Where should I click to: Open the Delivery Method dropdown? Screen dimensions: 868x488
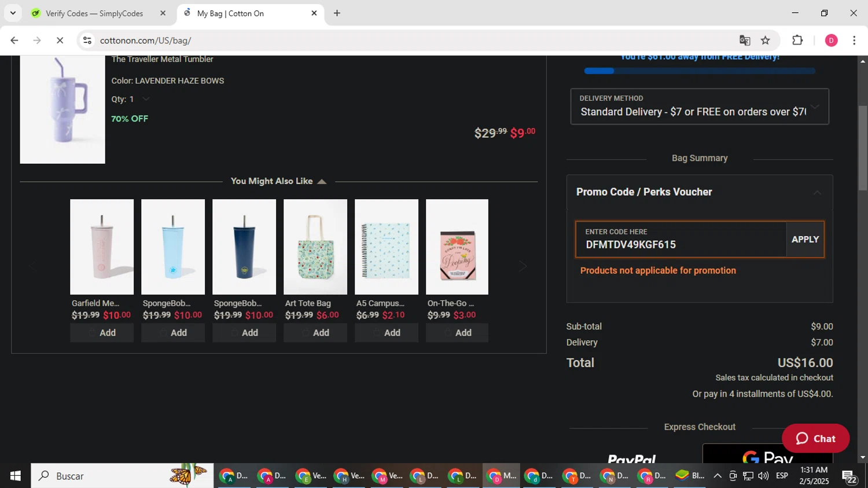700,107
